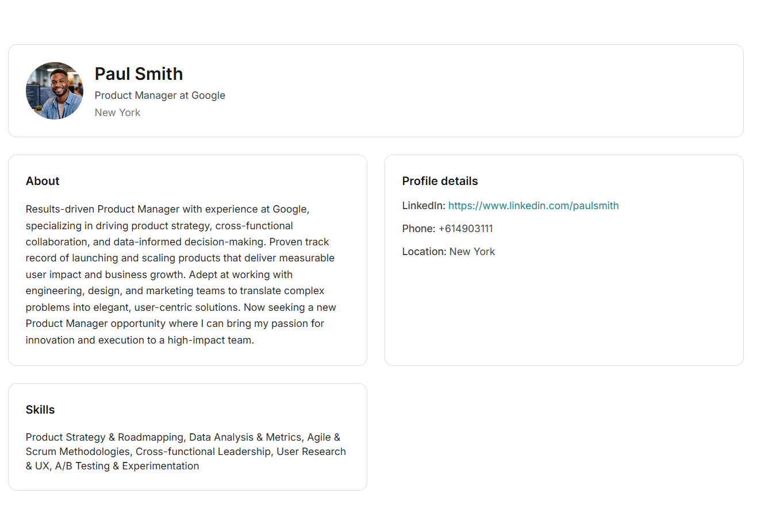This screenshot has height=532, width=757.
Task: Select the About card panel
Action: [x=187, y=356]
